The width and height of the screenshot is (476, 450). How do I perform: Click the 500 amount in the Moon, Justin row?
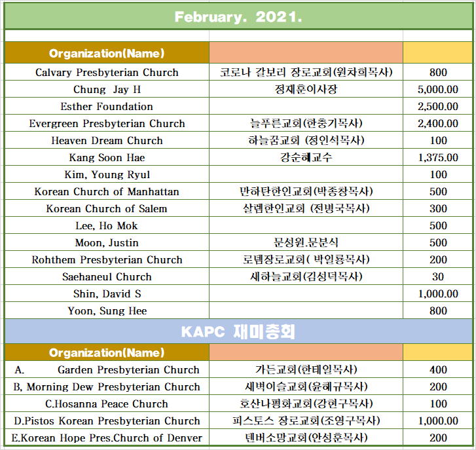coord(438,242)
